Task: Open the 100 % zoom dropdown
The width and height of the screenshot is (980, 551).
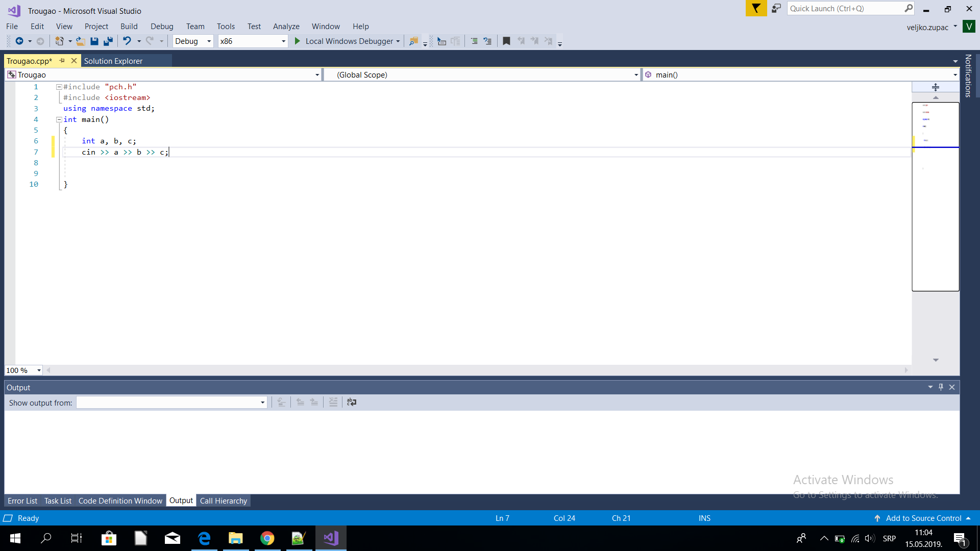Action: [x=23, y=370]
